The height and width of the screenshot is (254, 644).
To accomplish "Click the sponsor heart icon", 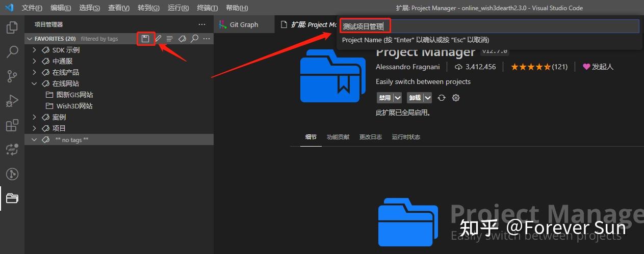I will pos(586,67).
